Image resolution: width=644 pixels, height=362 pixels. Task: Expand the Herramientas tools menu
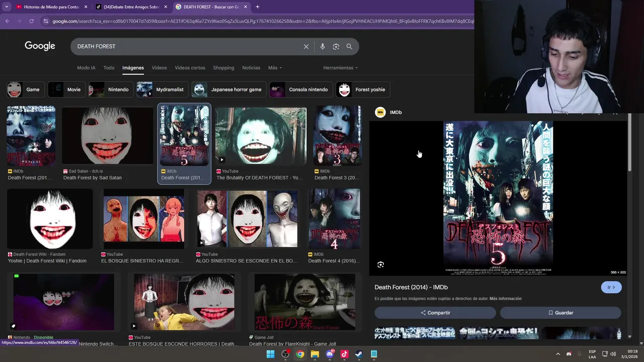pos(341,68)
